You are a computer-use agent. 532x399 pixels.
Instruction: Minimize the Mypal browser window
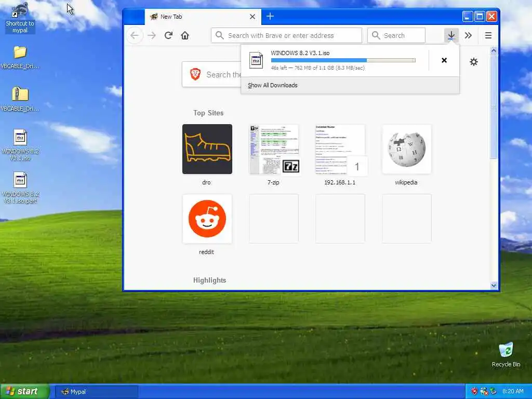tap(467, 16)
